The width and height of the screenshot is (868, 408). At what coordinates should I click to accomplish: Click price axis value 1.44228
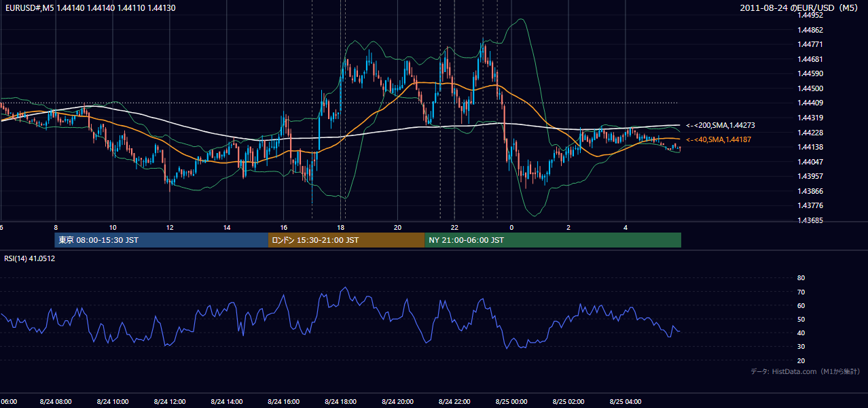[x=811, y=133]
